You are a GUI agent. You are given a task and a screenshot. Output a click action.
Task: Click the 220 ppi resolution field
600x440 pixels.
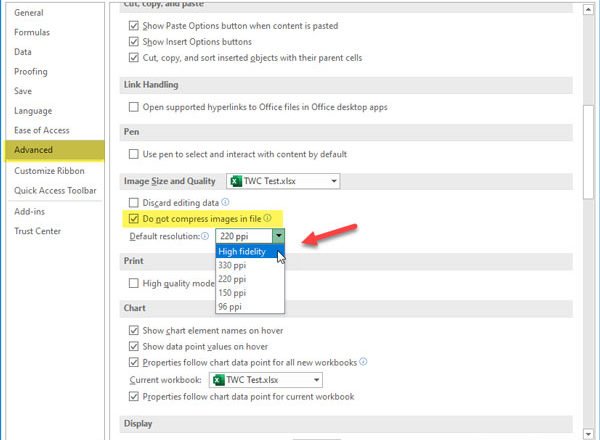(x=244, y=236)
